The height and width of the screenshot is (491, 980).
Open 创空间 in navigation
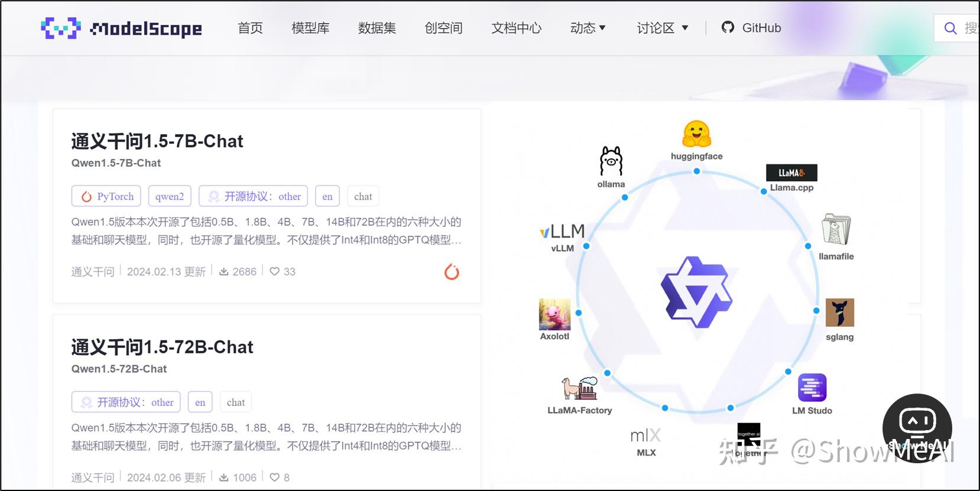click(443, 28)
